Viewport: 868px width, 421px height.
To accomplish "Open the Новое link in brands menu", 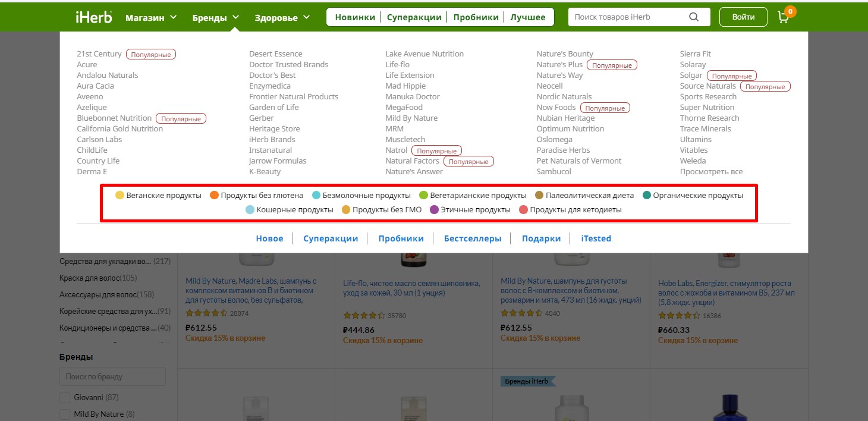I will coord(269,238).
